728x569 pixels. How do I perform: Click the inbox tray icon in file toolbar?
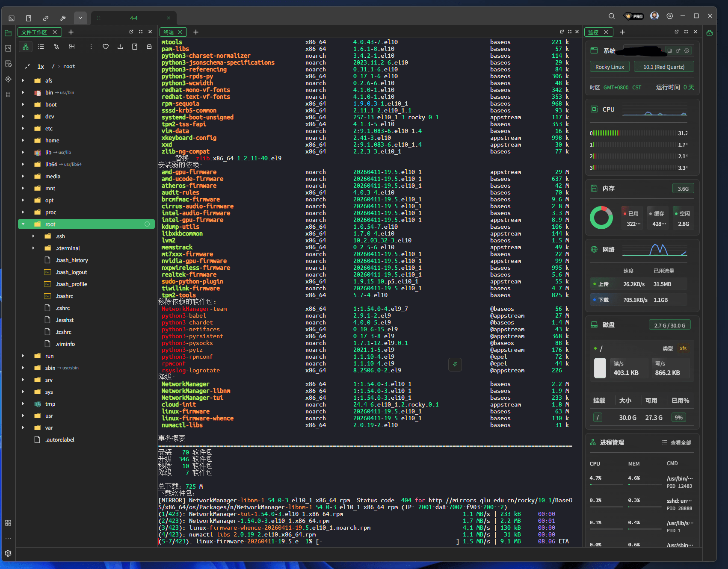pos(149,47)
